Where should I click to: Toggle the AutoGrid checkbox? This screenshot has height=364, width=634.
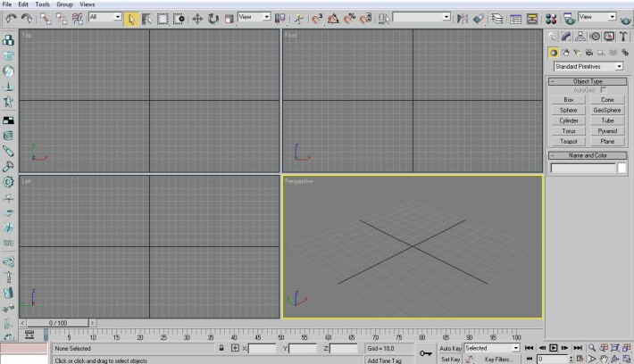click(604, 90)
